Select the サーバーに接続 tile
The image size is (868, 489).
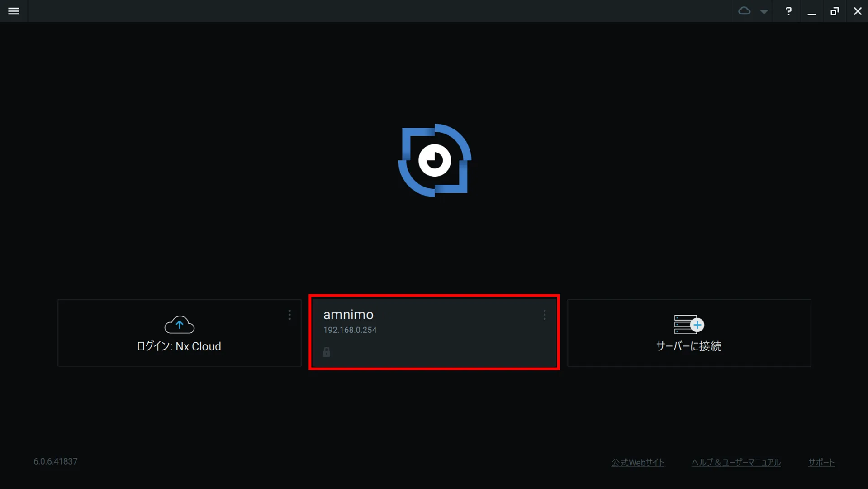point(689,333)
